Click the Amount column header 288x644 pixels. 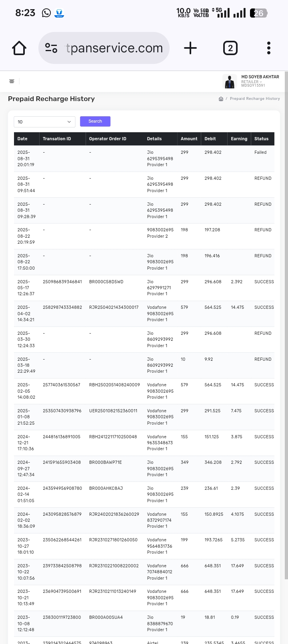tap(189, 139)
